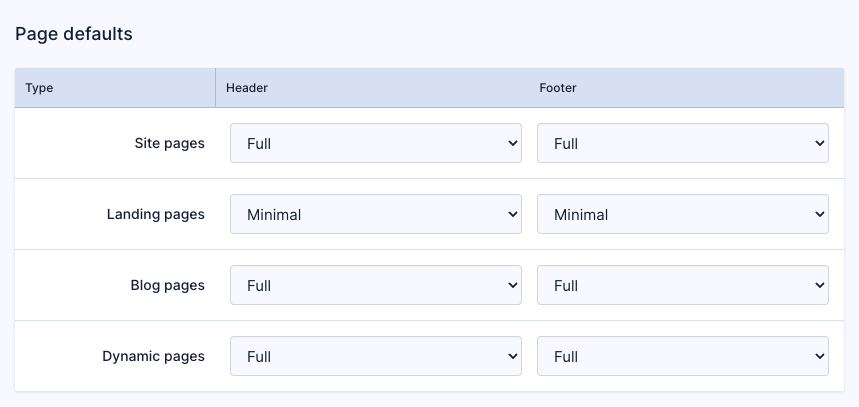Change the Dynamic pages Footer selection

682,356
